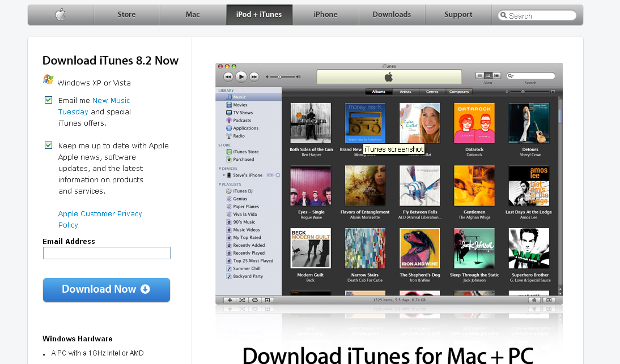The image size is (620, 364).
Task: Select Music in the iTunes library sidebar
Action: click(249, 97)
